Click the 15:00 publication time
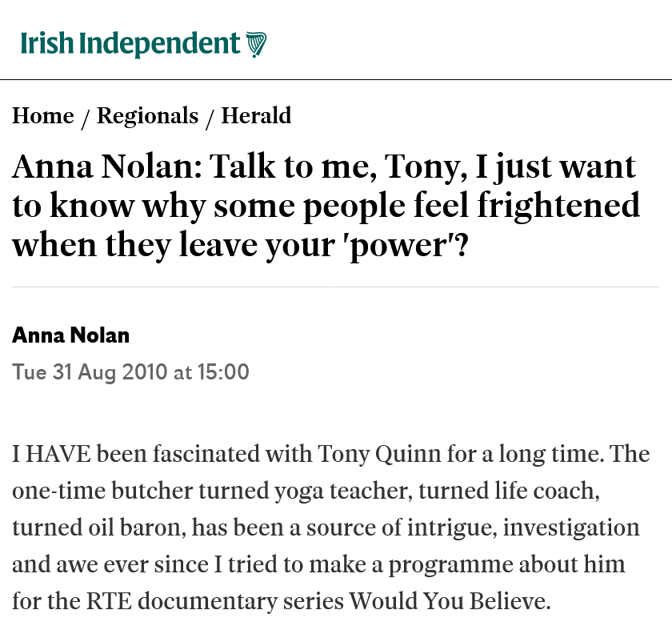This screenshot has height=630, width=672. 222,372
